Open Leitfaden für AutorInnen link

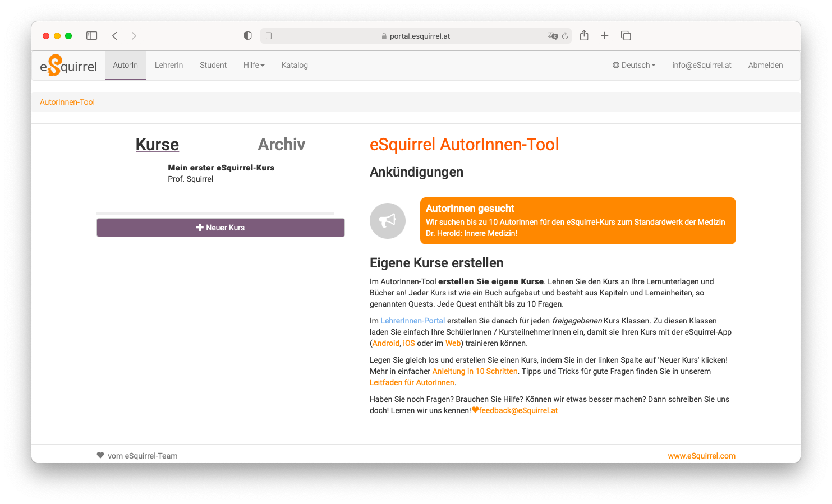(412, 382)
